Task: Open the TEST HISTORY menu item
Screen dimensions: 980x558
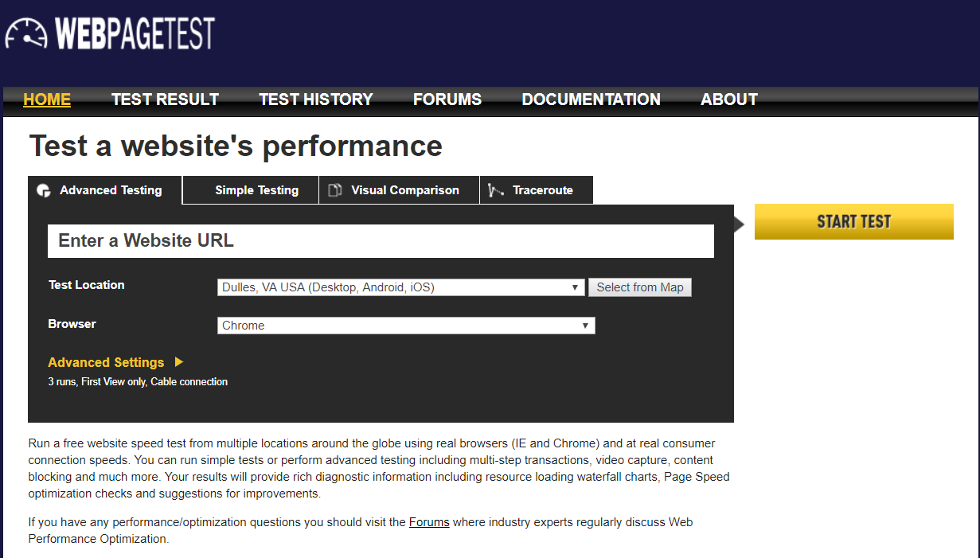Action: pos(316,100)
